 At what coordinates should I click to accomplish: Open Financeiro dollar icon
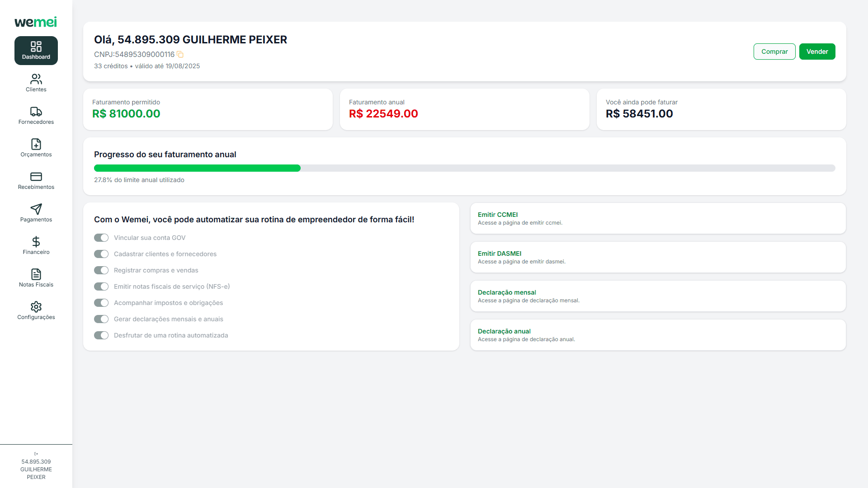pos(36,242)
